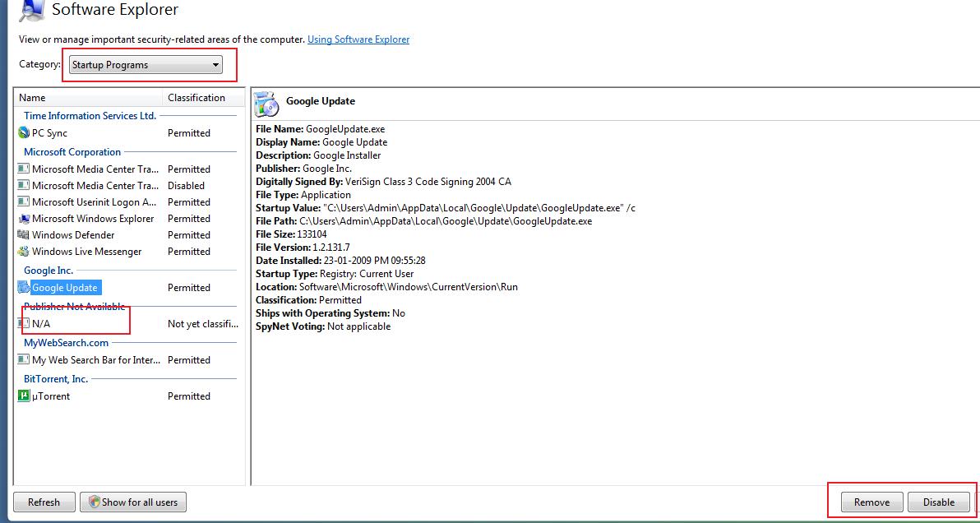Click the Windows Live Messenger row icon

click(24, 252)
